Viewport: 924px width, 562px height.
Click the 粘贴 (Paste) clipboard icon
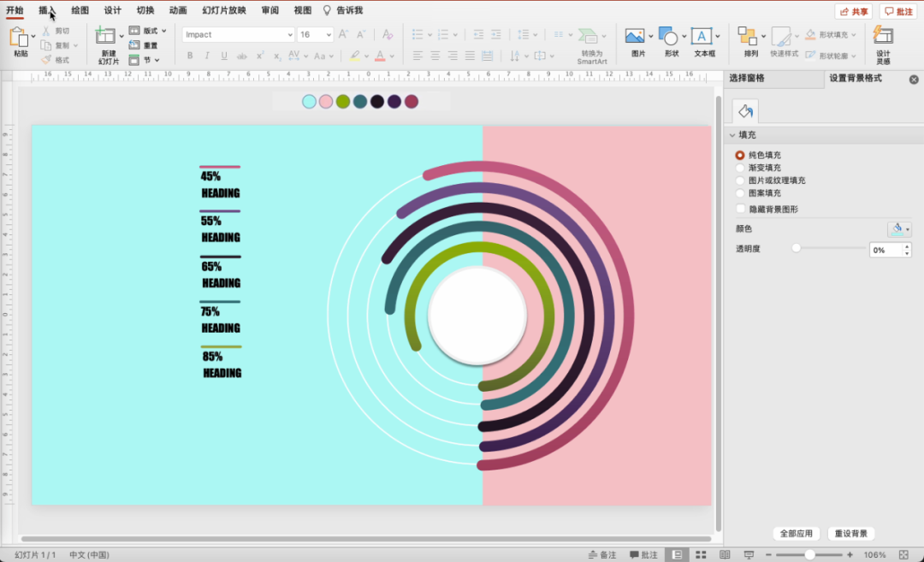click(x=19, y=38)
